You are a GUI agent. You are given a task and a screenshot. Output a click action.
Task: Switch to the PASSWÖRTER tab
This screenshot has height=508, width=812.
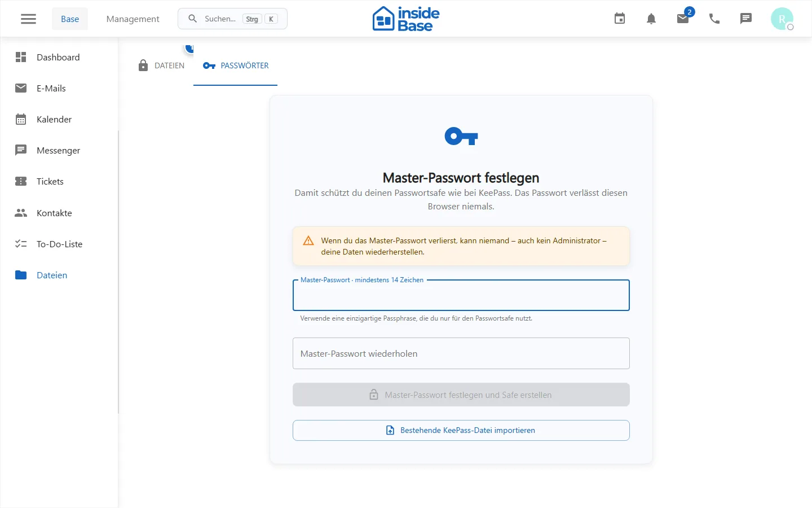(235, 65)
